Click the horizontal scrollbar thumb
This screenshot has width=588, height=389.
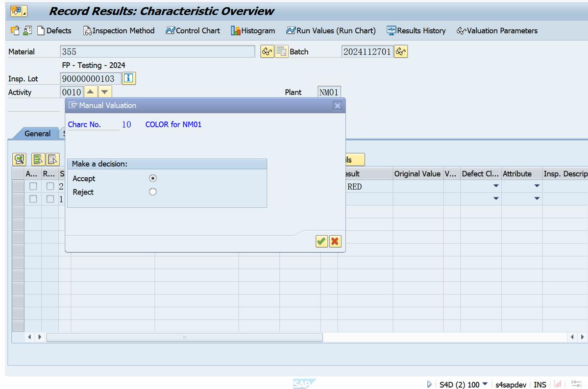point(184,338)
